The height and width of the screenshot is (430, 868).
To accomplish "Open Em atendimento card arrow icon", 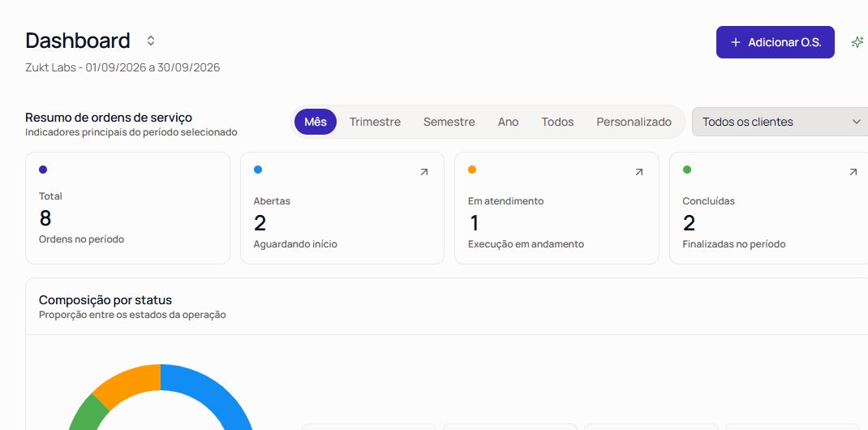I will click(x=638, y=172).
